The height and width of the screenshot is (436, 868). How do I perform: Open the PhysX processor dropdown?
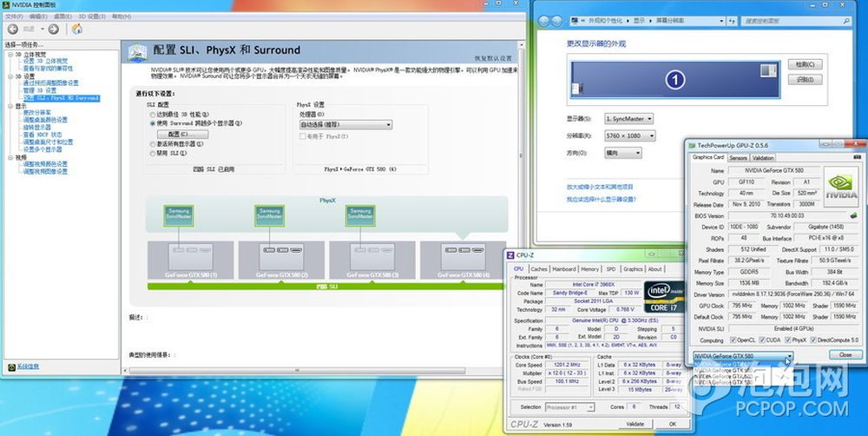pyautogui.click(x=339, y=125)
